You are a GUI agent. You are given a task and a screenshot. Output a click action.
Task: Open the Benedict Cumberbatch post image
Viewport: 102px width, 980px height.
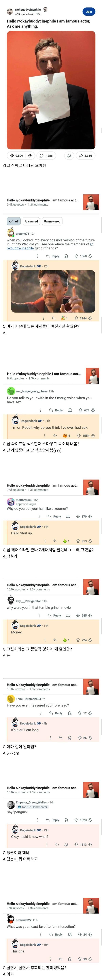click(51, 87)
